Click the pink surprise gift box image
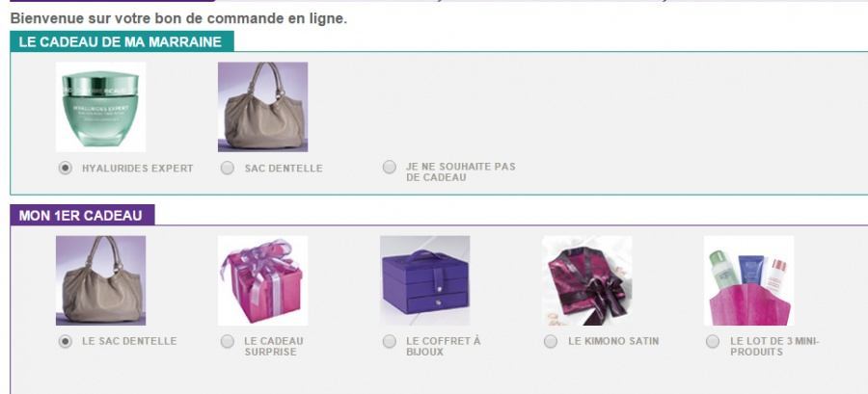 click(263, 280)
